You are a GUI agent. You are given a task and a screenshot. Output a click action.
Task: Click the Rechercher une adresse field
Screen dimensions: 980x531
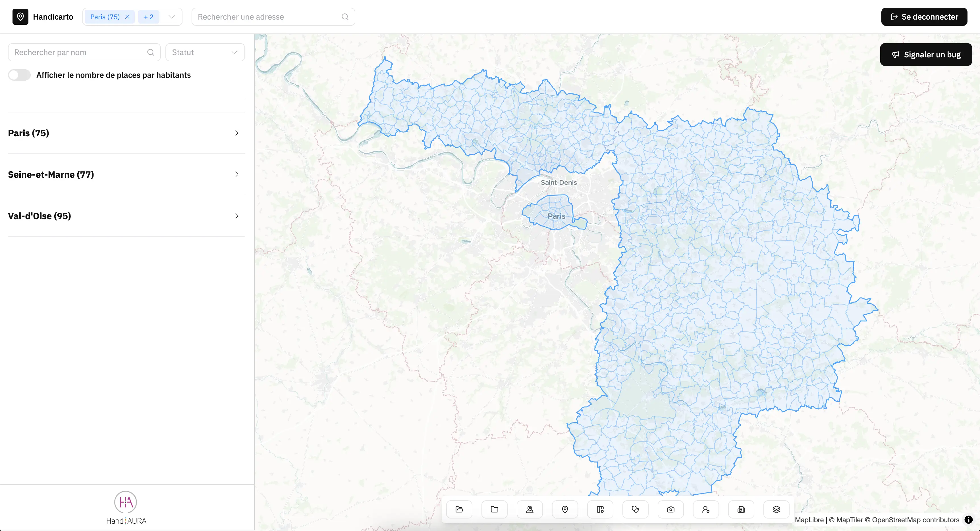click(x=268, y=17)
